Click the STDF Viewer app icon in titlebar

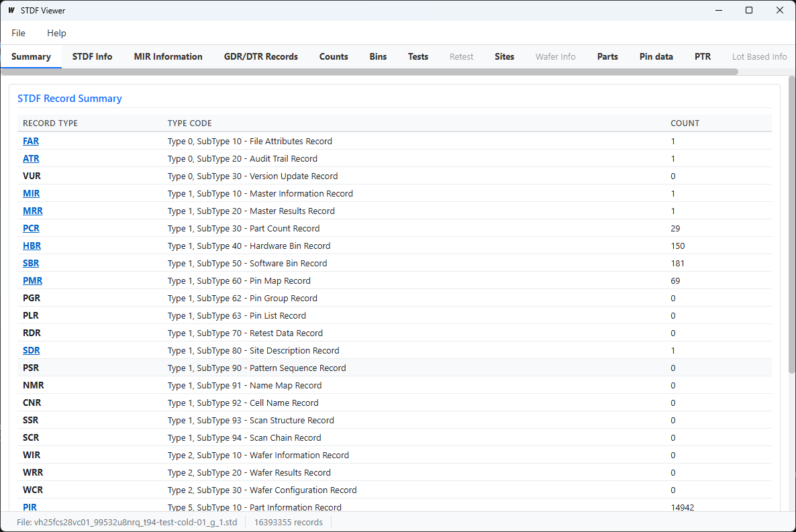tap(10, 10)
